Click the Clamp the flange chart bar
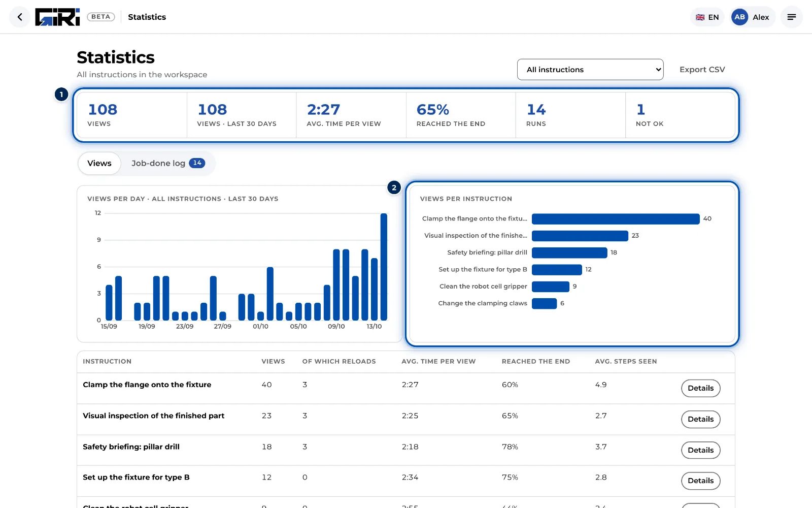Viewport: 812px width, 508px height. (616, 219)
